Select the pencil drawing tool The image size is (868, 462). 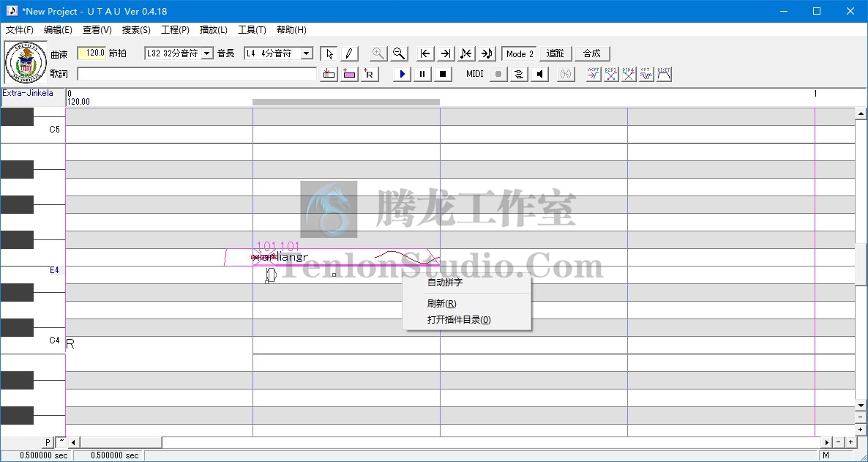click(x=349, y=53)
